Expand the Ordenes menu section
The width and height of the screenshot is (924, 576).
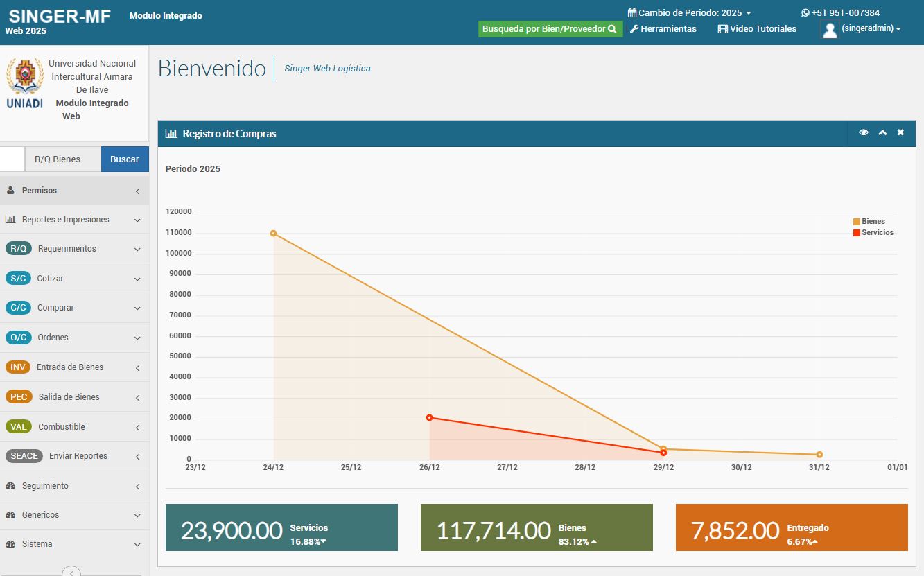click(74, 338)
